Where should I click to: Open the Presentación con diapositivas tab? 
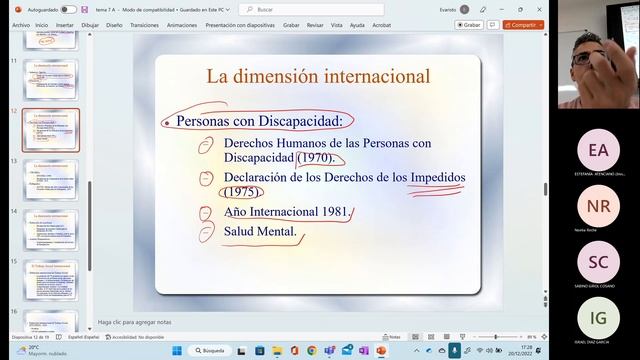pos(240,25)
